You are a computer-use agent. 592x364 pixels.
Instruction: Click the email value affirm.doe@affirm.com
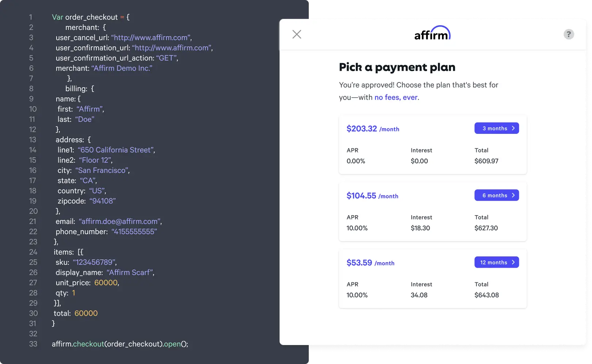[x=119, y=221]
